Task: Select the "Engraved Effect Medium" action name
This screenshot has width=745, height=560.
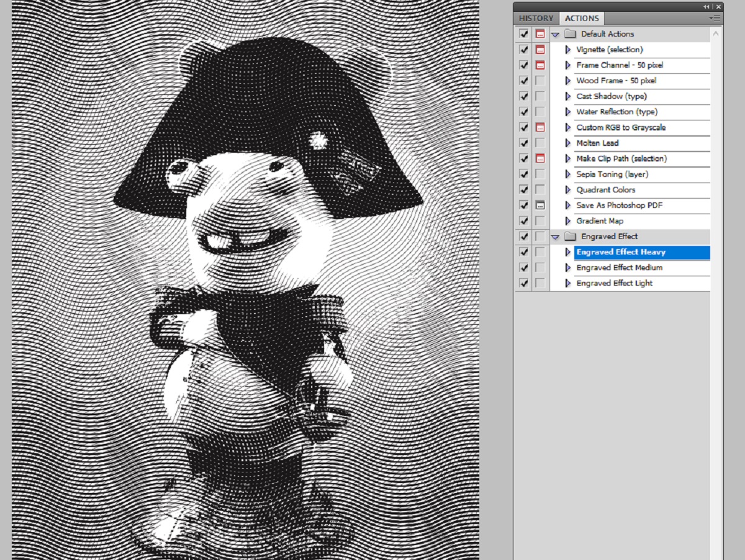Action: click(x=620, y=268)
